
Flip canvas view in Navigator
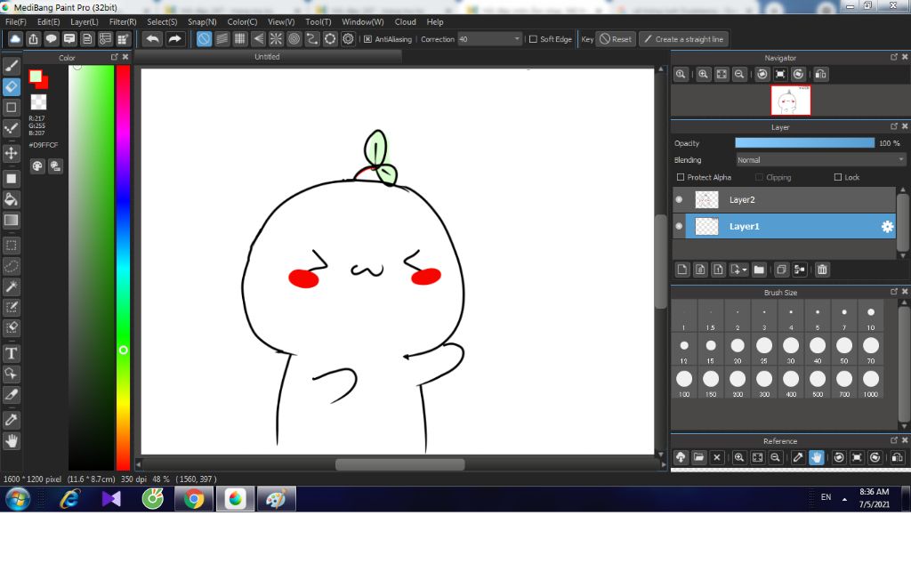pos(820,75)
